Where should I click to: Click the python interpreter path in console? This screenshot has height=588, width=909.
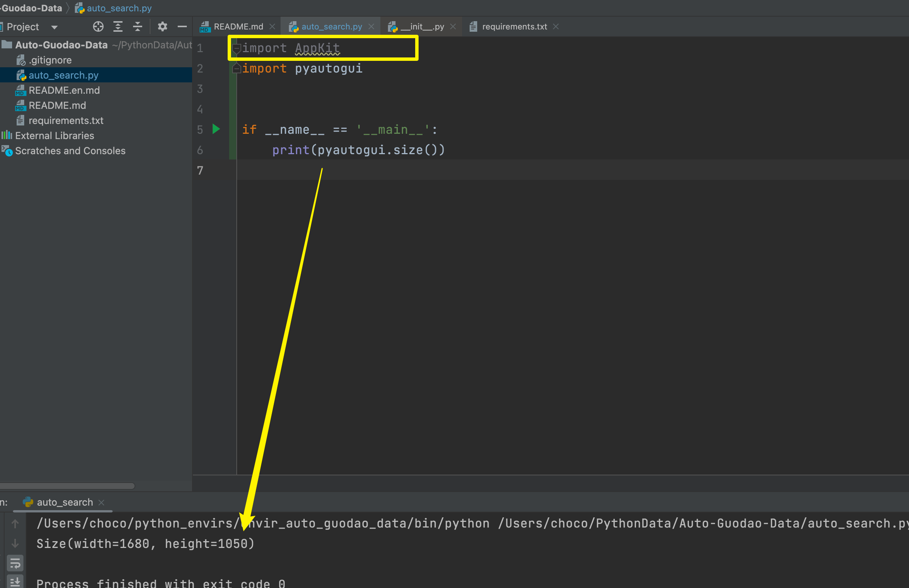263,523
